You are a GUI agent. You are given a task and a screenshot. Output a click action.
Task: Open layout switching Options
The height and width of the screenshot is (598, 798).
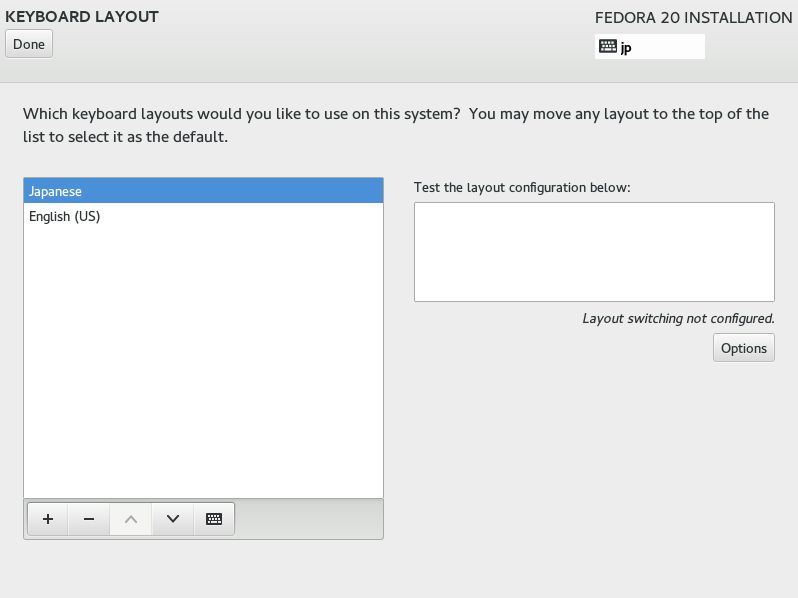point(744,348)
